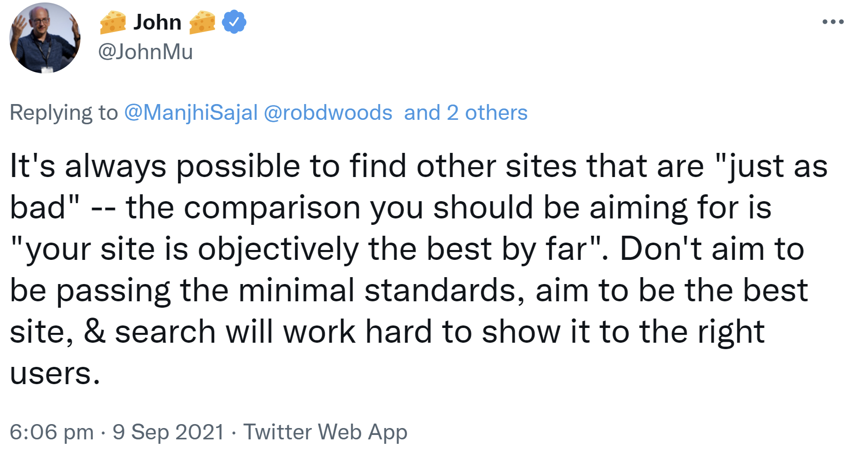
Task: Open the @JohnMu handle link
Action: point(146,52)
